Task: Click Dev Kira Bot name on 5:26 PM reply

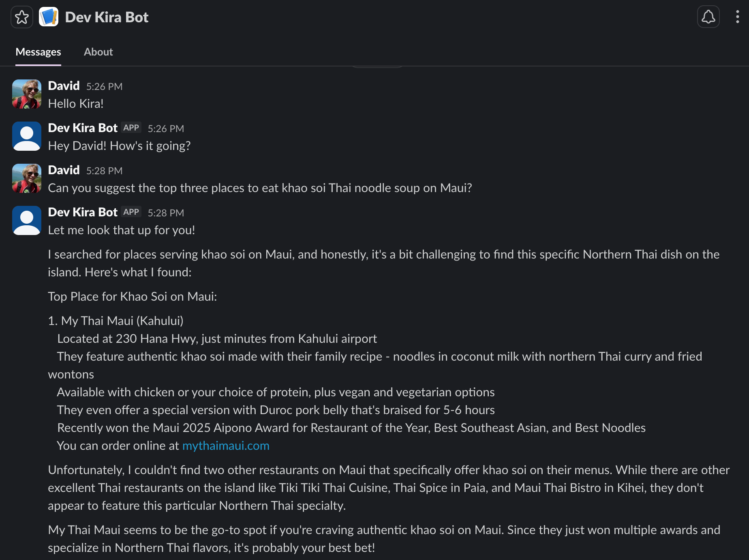Action: click(x=83, y=128)
